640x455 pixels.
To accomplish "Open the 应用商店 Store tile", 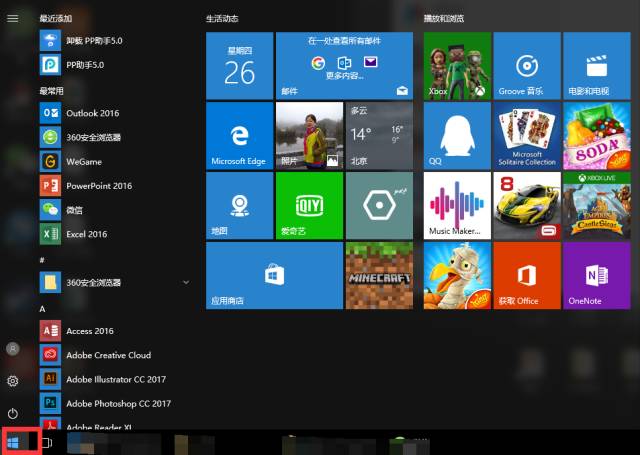I will pyautogui.click(x=274, y=276).
